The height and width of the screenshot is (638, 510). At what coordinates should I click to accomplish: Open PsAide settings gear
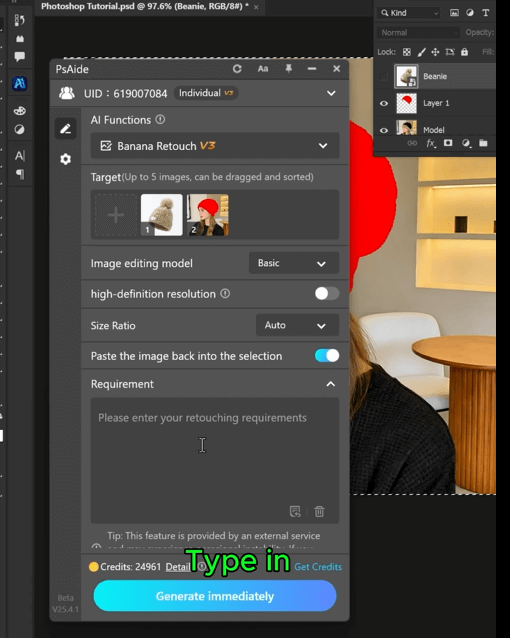[66, 159]
